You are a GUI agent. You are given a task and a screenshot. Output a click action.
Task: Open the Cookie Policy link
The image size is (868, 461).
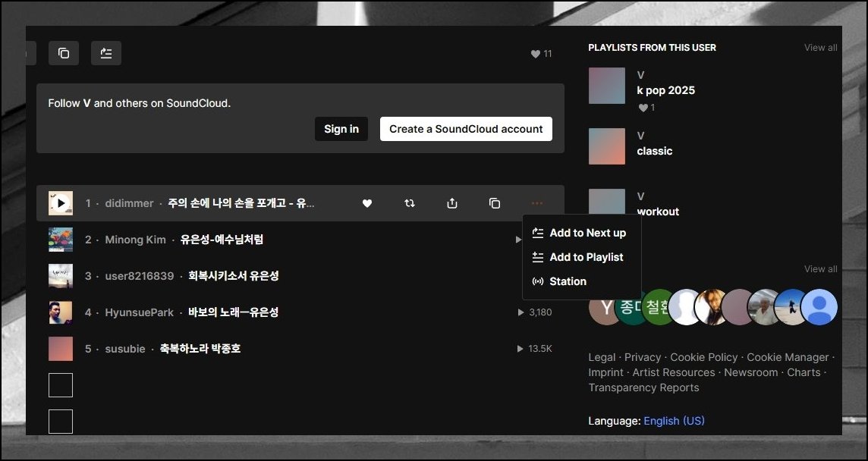pos(704,358)
